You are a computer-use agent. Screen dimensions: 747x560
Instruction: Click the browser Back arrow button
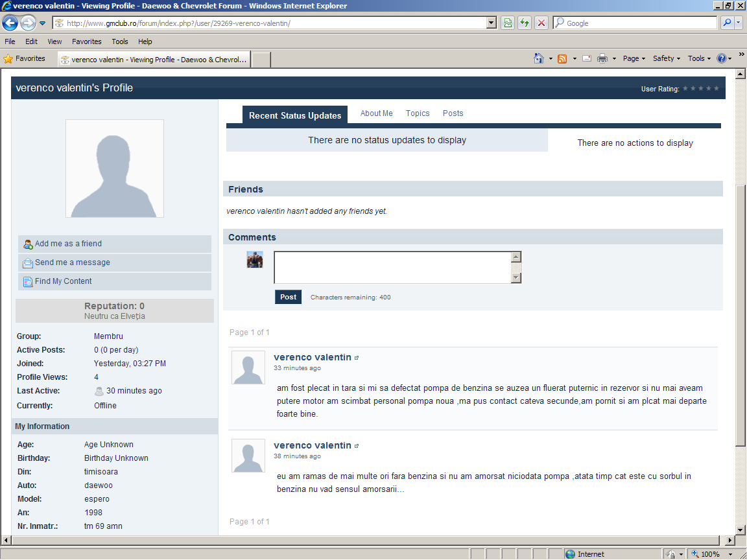[10, 23]
